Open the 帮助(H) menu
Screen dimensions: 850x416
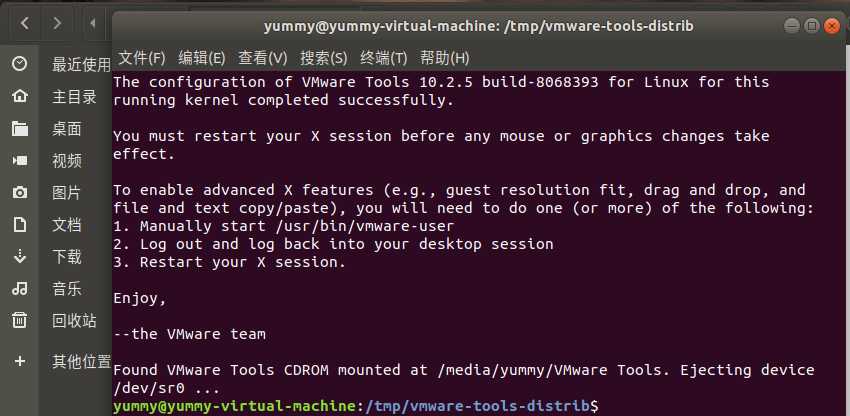point(445,57)
